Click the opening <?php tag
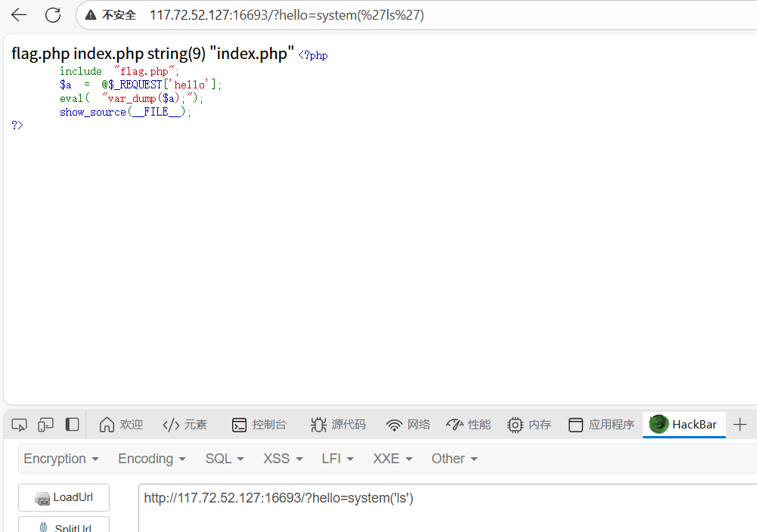This screenshot has width=757, height=532. click(313, 55)
